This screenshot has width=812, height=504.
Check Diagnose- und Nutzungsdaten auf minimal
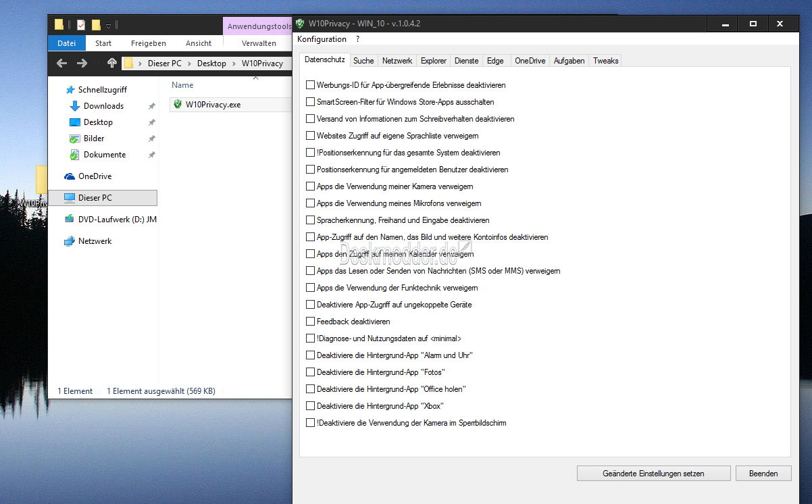click(x=311, y=338)
